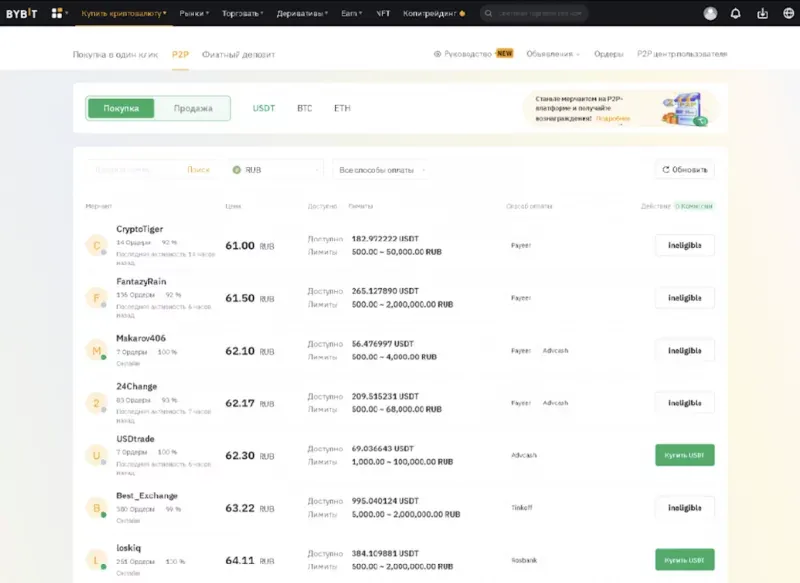Click Best_Exchange's merchant avatar
Screen dimensions: 800x583
pyautogui.click(x=96, y=508)
